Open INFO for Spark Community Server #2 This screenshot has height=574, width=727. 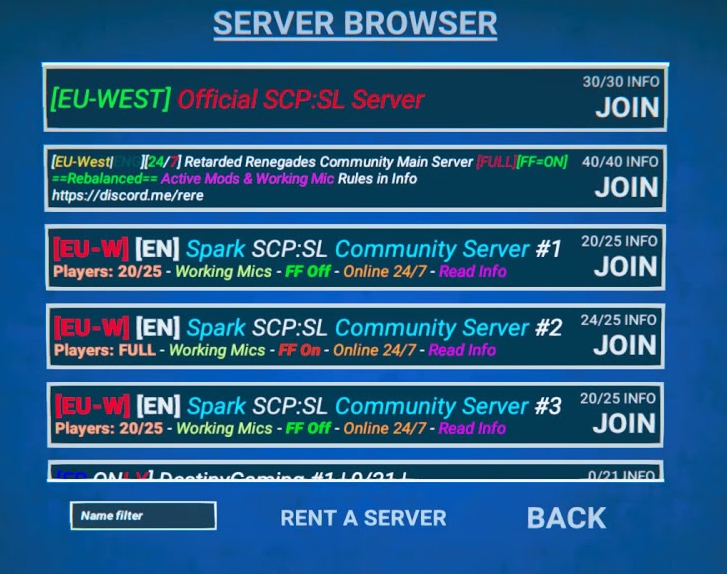[x=640, y=320]
